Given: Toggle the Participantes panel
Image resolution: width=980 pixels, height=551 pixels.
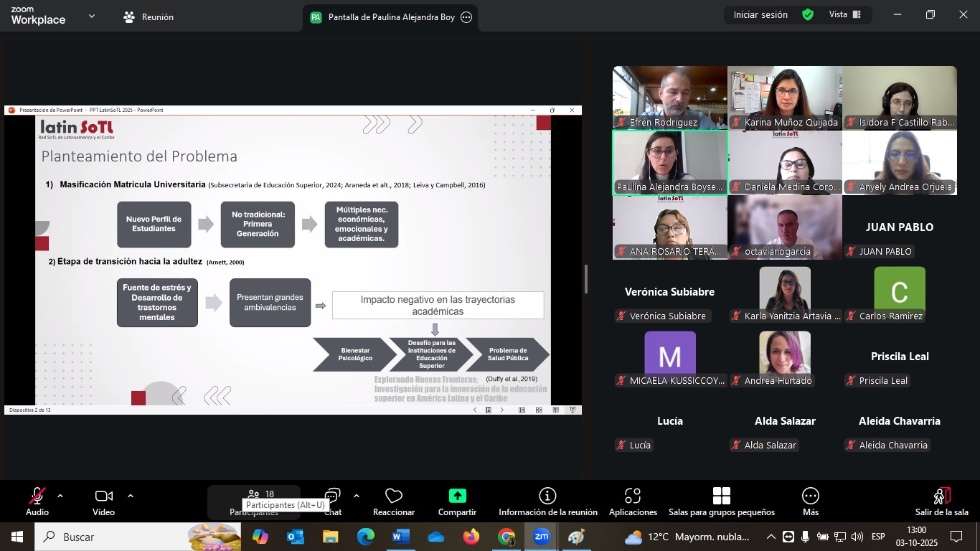Looking at the screenshot, I should click(x=253, y=495).
